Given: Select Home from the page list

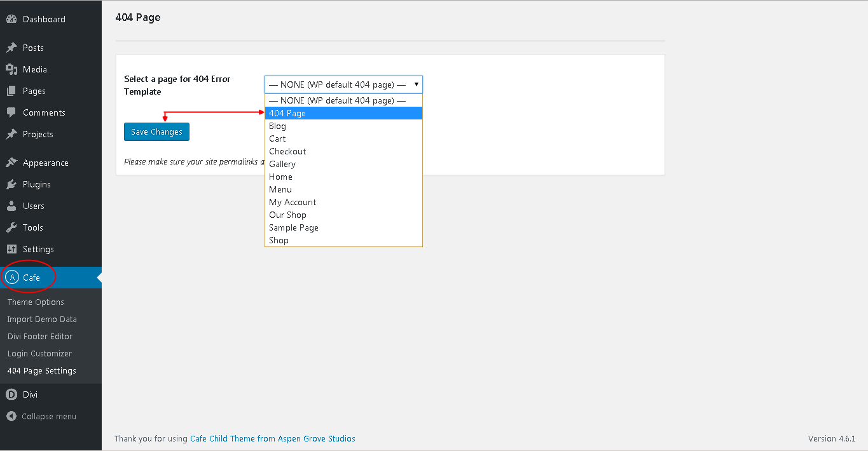Looking at the screenshot, I should click(343, 177).
